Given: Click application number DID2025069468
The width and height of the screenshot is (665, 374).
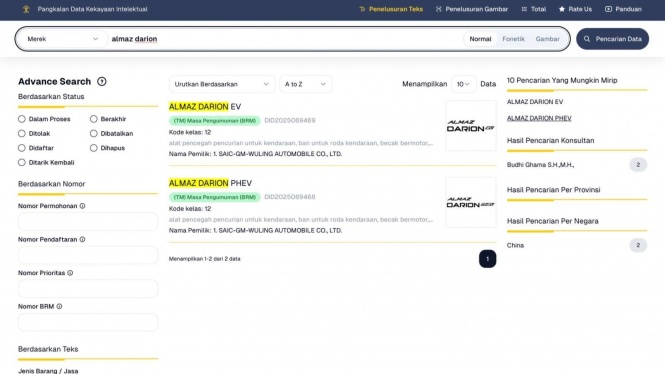Looking at the screenshot, I should [290, 197].
